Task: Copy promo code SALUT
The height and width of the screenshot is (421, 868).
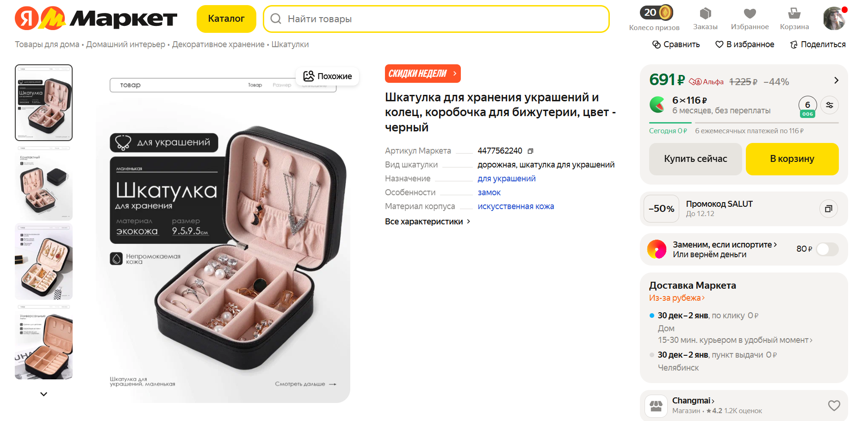Action: (828, 209)
